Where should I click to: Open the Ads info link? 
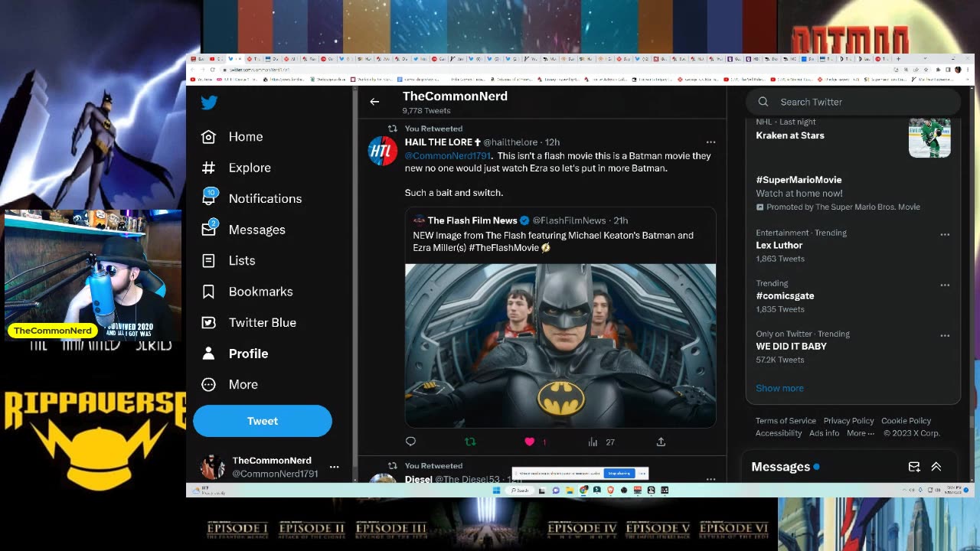(824, 433)
